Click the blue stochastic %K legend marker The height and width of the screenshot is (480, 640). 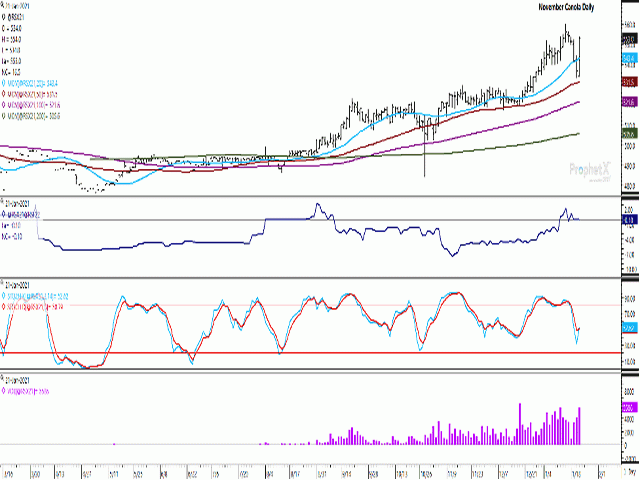(x=4, y=296)
